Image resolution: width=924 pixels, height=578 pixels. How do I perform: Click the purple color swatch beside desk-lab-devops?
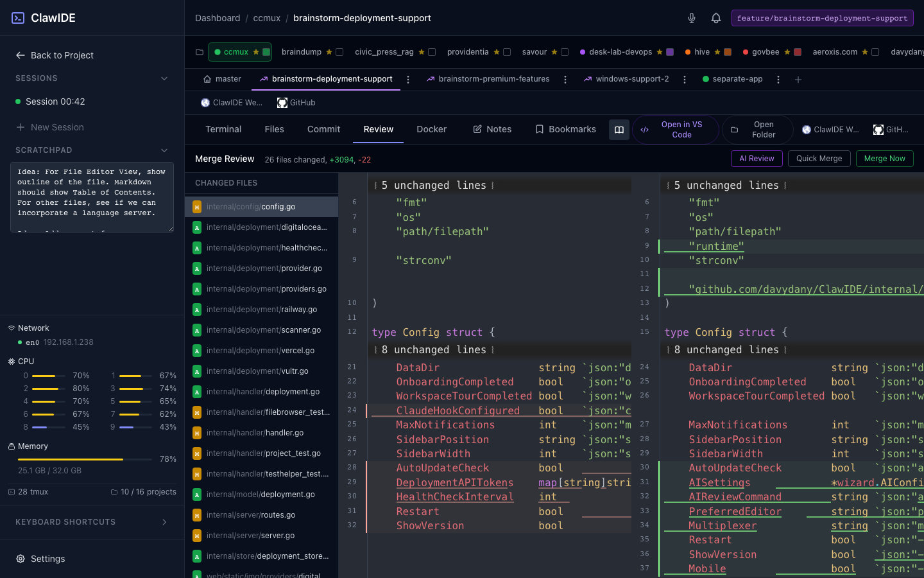(670, 52)
